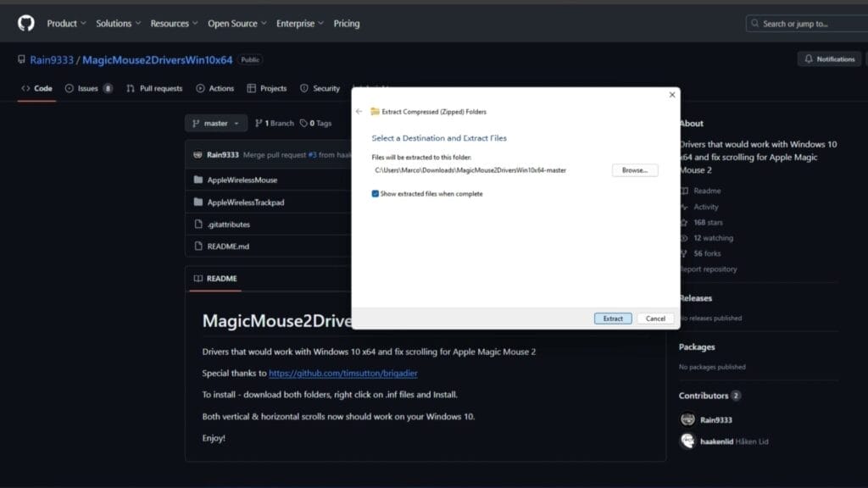Open the Product menu dropdown
The height and width of the screenshot is (488, 868).
(x=65, y=23)
